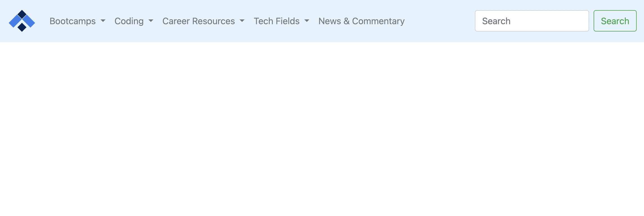Click the dark top diamond of the logo
644x216 pixels.
[22, 14]
